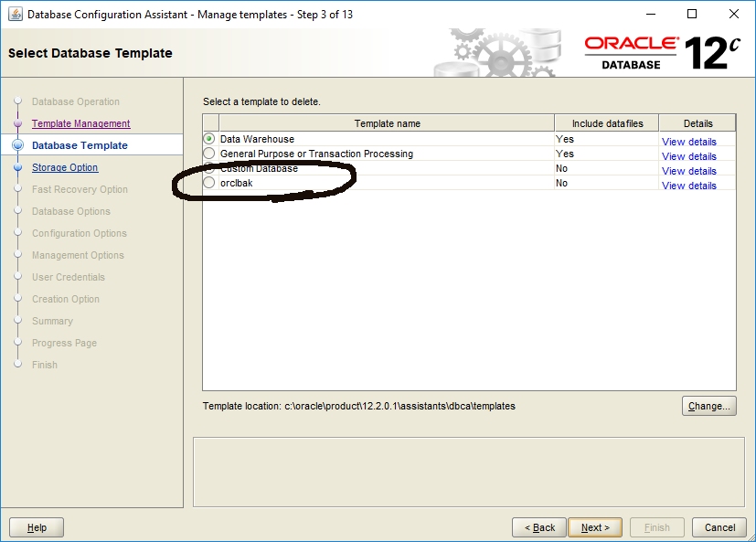756x542 pixels.
Task: Click the Database Template current step bullet
Action: coord(18,145)
